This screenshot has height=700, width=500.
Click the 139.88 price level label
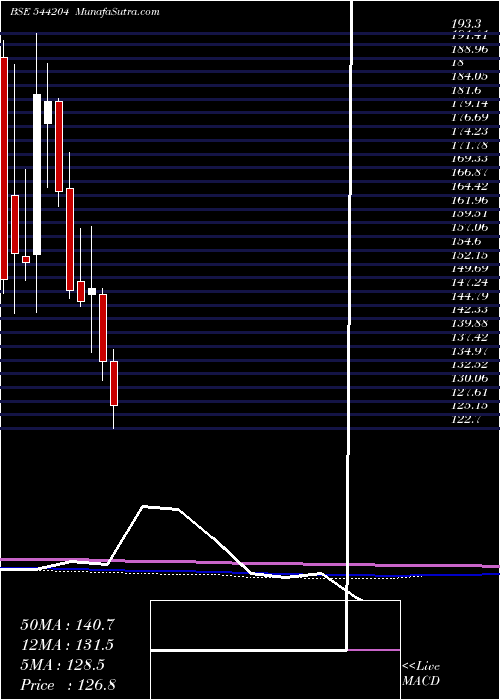[x=470, y=324]
